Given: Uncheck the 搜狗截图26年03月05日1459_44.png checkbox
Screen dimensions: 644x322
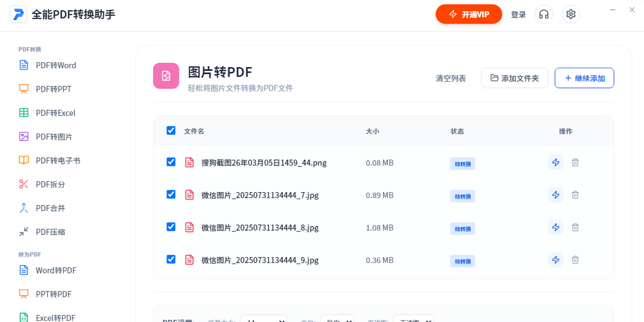Looking at the screenshot, I should tap(171, 162).
